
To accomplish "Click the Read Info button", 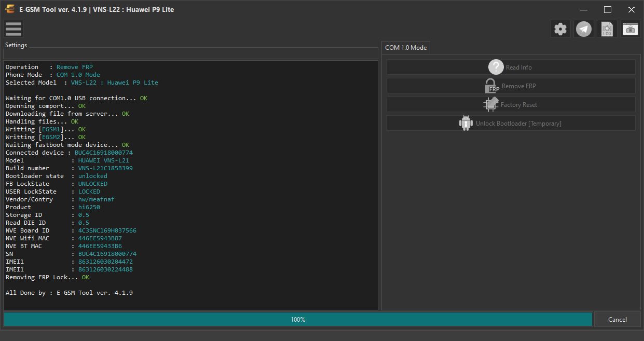I will 511,67.
